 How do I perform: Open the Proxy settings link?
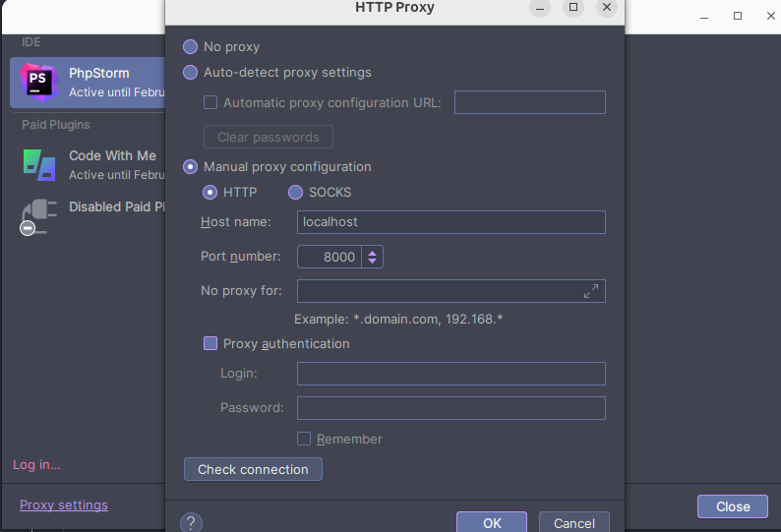tap(64, 505)
